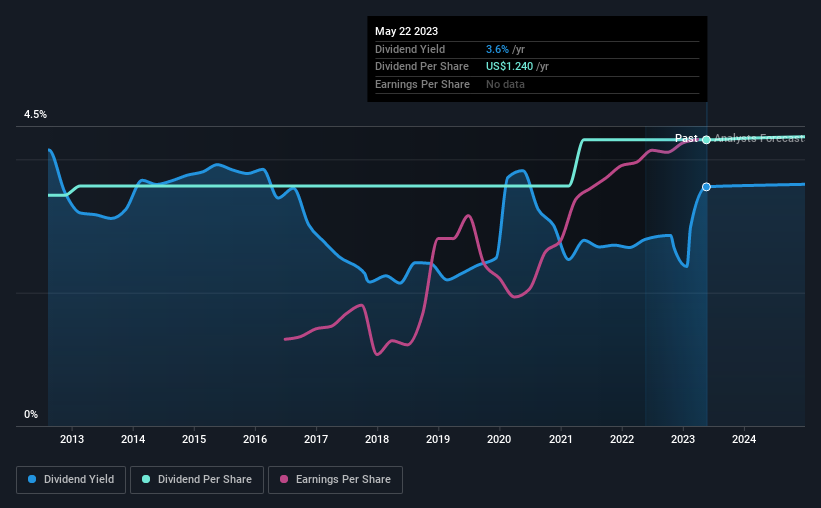Toggle the Dividend Per Share legend button

pos(197,480)
